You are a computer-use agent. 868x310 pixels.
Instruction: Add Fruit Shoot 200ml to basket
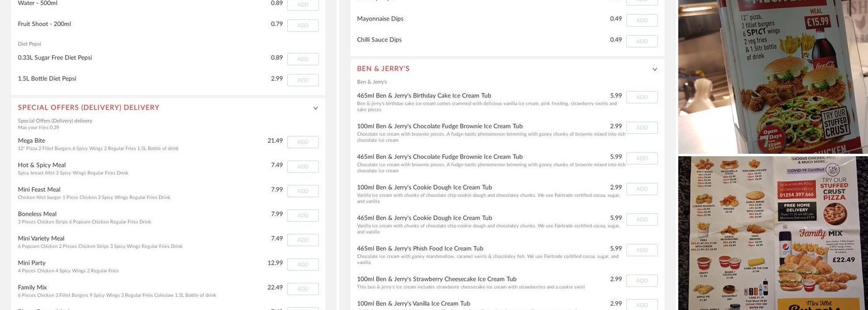[x=303, y=26]
